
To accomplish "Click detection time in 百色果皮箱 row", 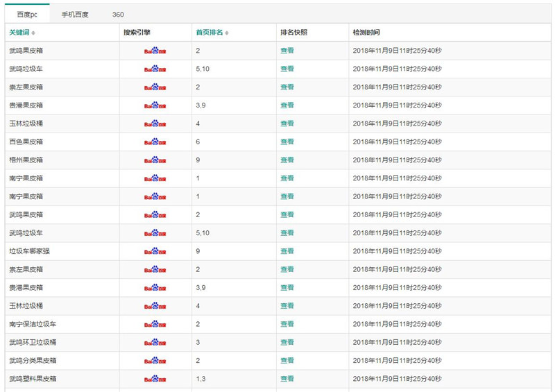I will 397,142.
